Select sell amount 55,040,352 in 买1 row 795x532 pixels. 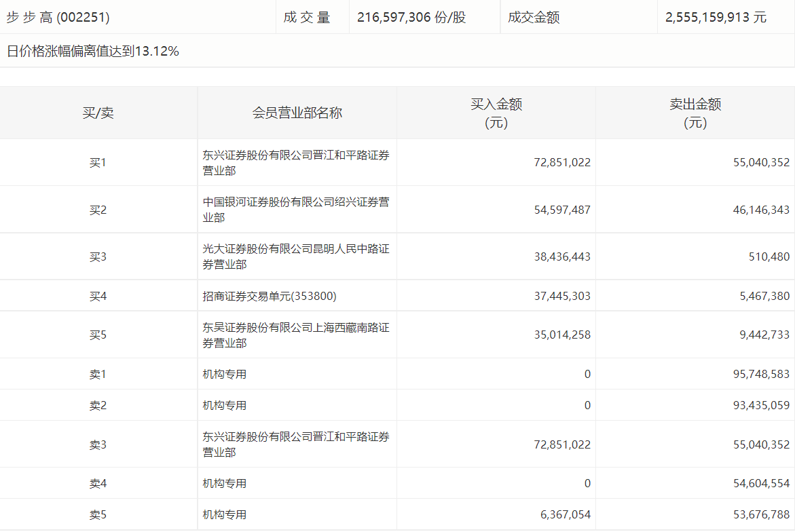coord(762,163)
